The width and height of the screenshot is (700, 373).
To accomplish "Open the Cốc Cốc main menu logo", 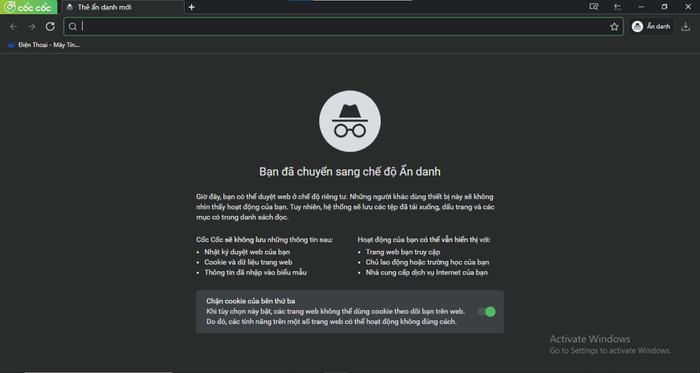I will tap(28, 7).
